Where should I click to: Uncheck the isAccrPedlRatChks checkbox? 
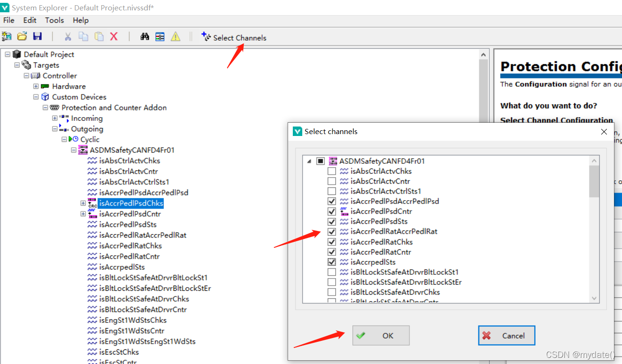click(332, 242)
